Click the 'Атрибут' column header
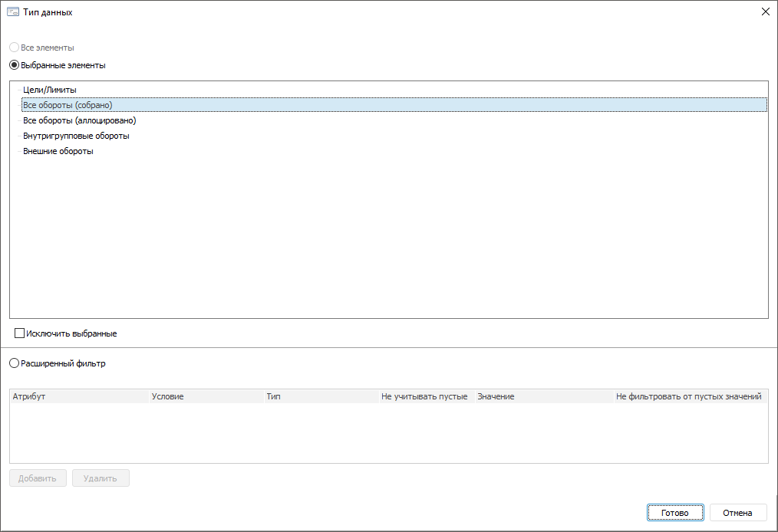The width and height of the screenshot is (778, 532). pyautogui.click(x=79, y=396)
